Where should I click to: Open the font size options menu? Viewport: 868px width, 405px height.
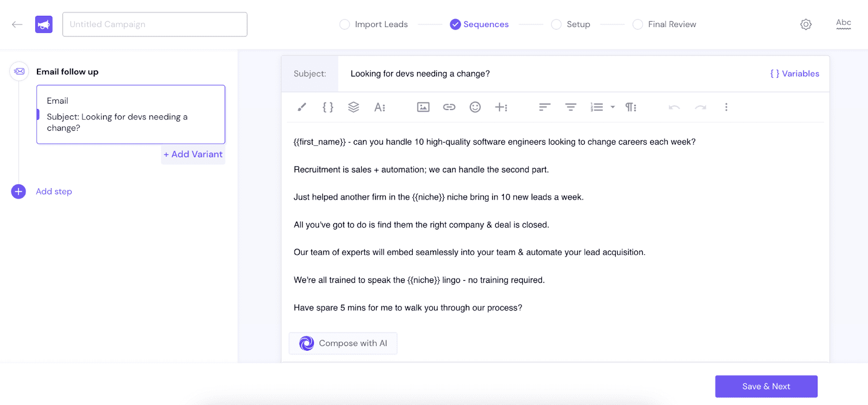(x=380, y=107)
